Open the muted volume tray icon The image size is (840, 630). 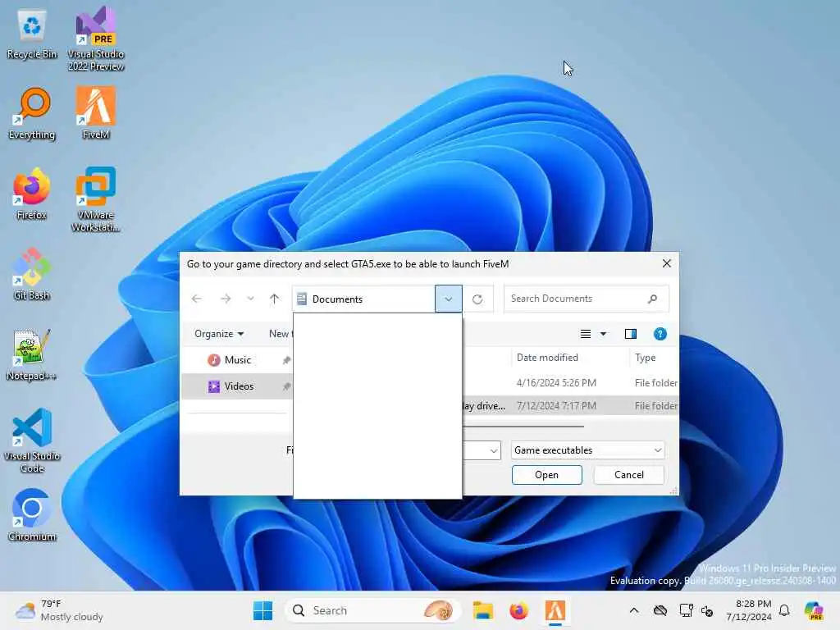(x=707, y=610)
